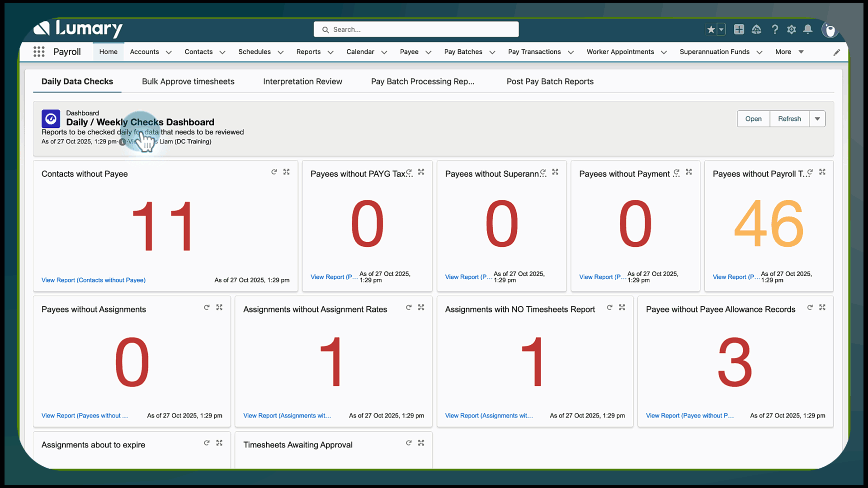Click the search field
The image size is (868, 488).
pyautogui.click(x=416, y=29)
